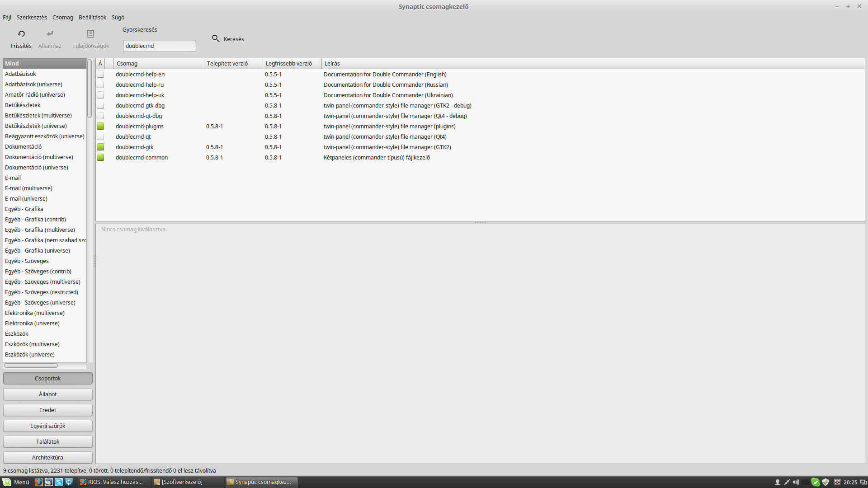Toggle installed status box of doublecmd-common
Viewport: 868px width, 488px height.
click(x=100, y=158)
